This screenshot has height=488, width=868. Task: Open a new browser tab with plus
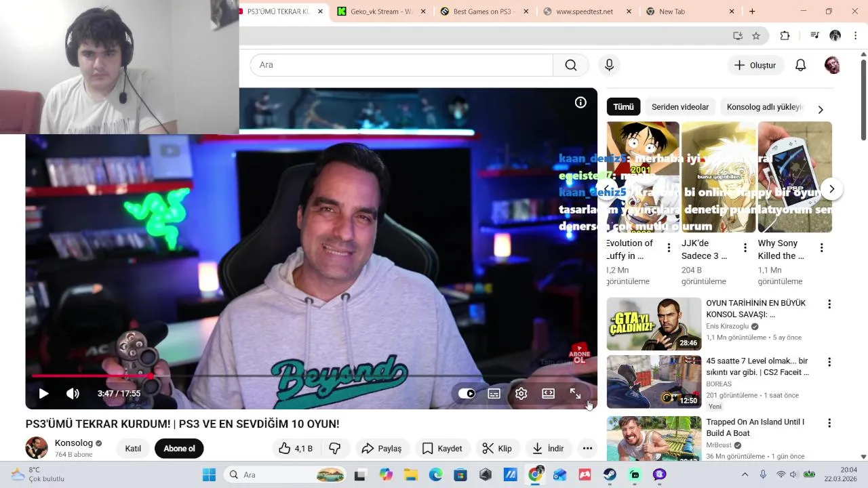pyautogui.click(x=752, y=12)
